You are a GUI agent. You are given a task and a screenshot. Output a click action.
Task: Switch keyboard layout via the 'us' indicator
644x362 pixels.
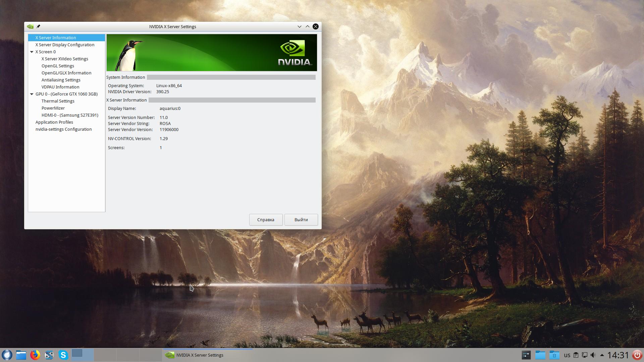coord(567,355)
